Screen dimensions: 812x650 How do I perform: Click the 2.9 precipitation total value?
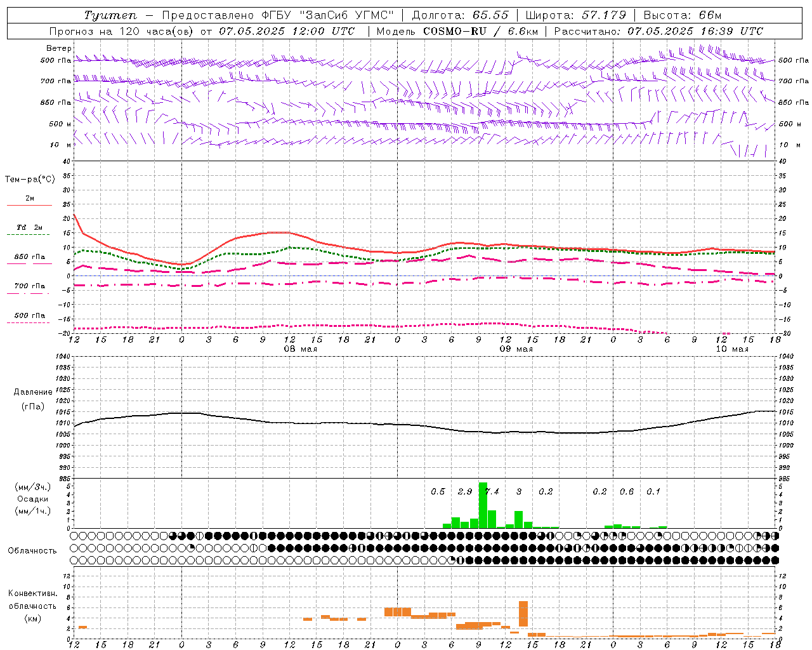pos(465,492)
